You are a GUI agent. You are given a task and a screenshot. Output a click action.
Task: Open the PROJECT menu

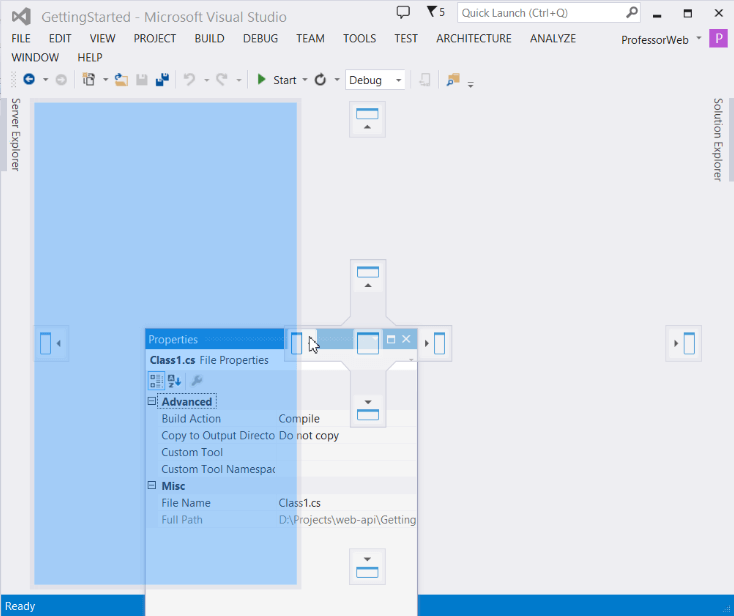pos(155,38)
